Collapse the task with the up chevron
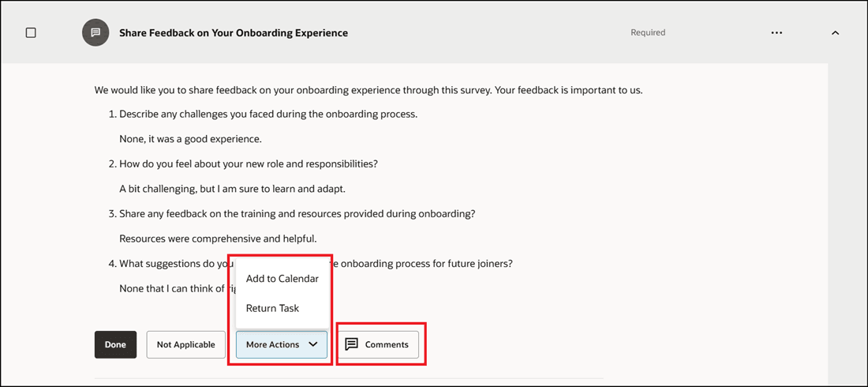The width and height of the screenshot is (868, 387). coord(836,32)
